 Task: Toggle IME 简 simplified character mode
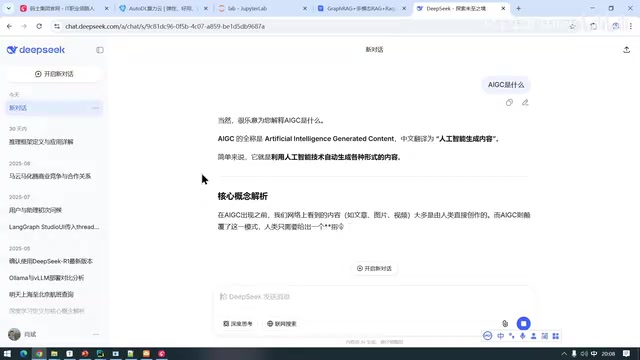(544, 336)
